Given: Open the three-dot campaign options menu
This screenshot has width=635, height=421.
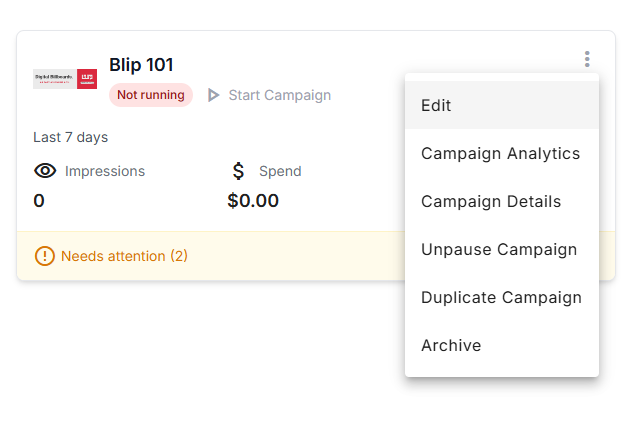Looking at the screenshot, I should (x=587, y=59).
